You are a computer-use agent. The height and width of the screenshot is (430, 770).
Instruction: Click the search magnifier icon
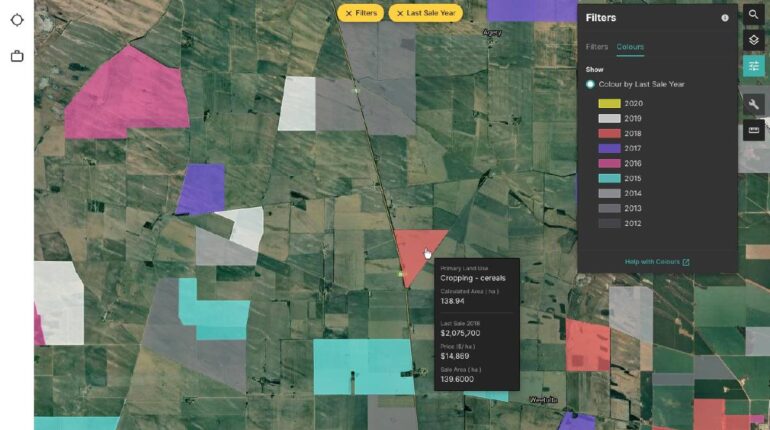[x=753, y=15]
